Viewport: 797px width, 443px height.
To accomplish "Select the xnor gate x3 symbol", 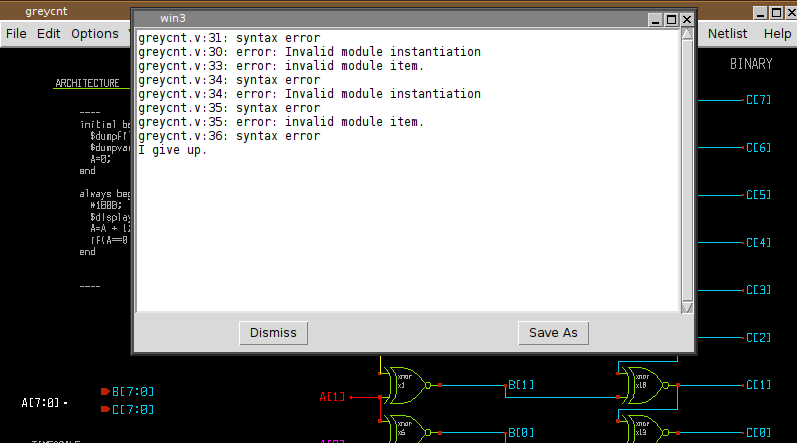I will 405,384.
